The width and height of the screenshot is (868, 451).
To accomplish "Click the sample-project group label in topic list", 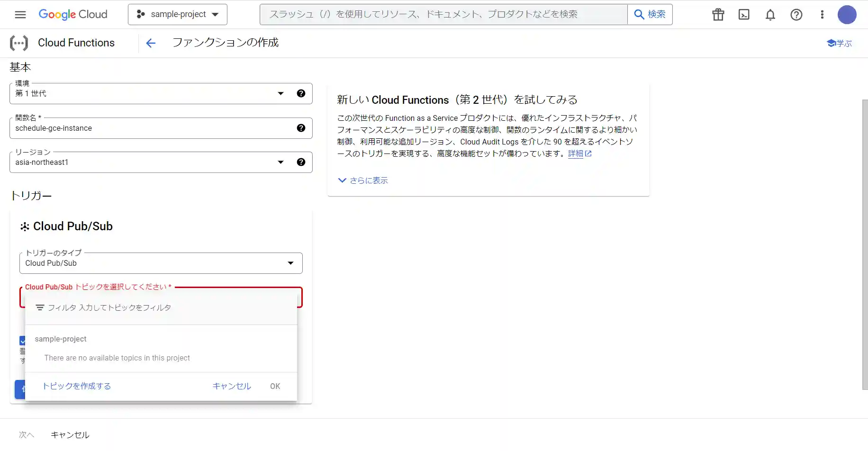I will [x=61, y=339].
